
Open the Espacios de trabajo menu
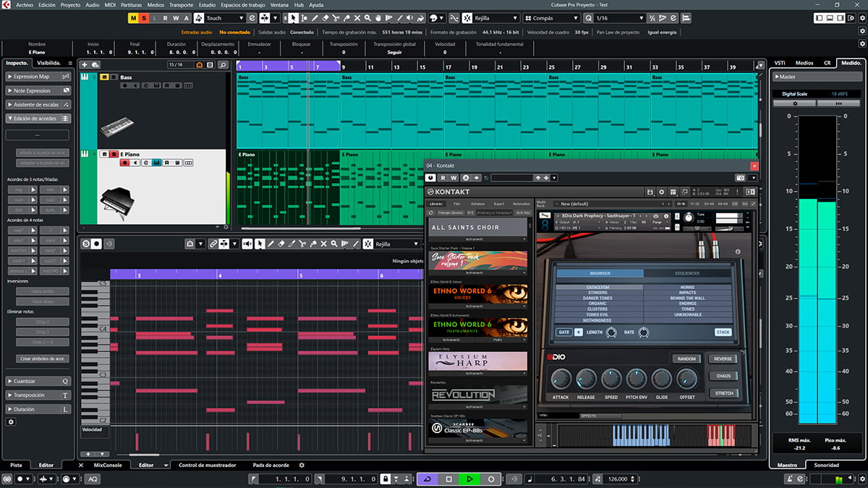click(x=242, y=4)
